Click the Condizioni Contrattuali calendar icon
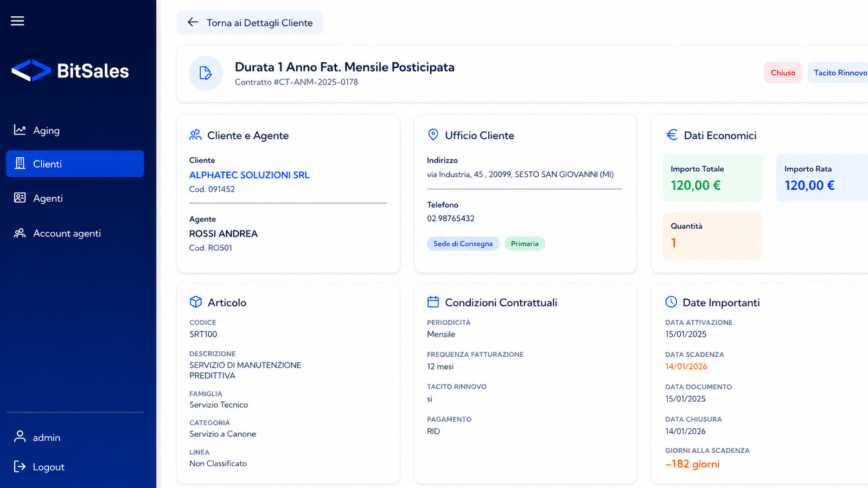This screenshot has height=488, width=868. click(433, 301)
